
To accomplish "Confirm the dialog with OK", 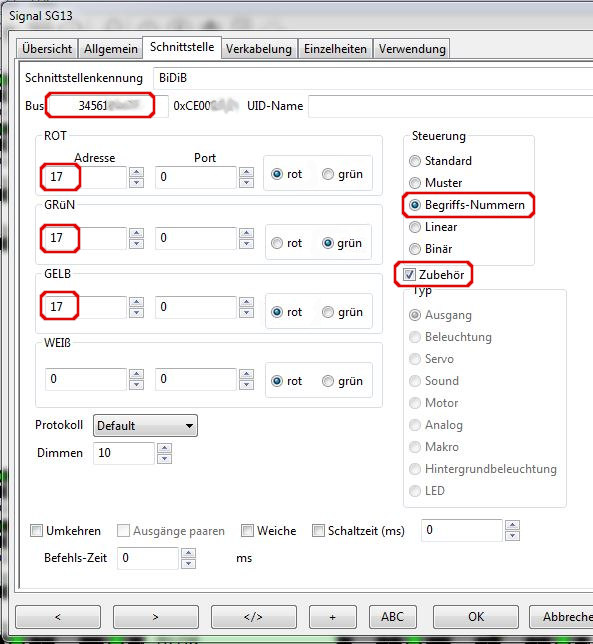I will click(x=476, y=616).
